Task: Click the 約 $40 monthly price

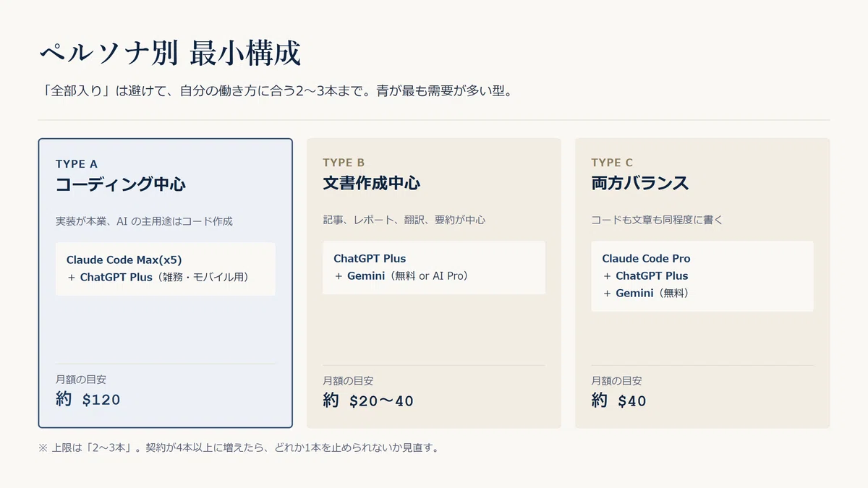Action: pyautogui.click(x=619, y=401)
